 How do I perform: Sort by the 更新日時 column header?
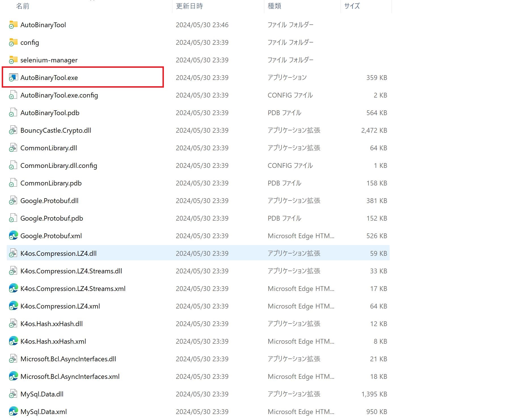[189, 6]
